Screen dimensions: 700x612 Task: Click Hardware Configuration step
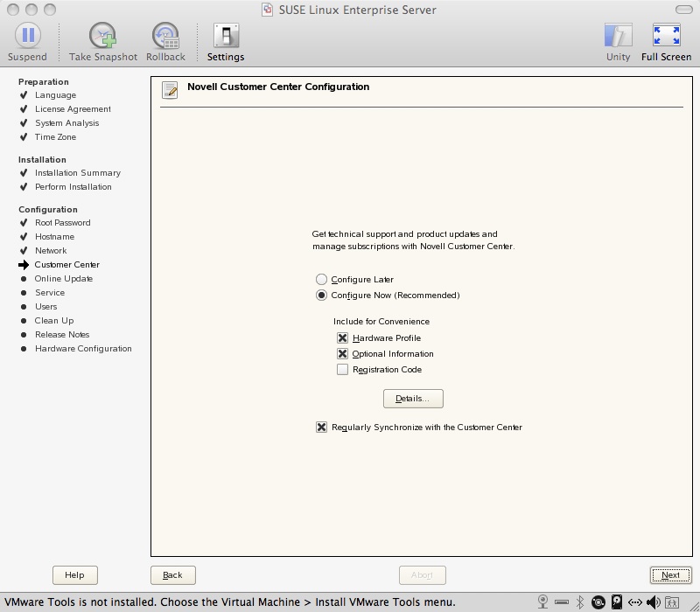point(83,348)
